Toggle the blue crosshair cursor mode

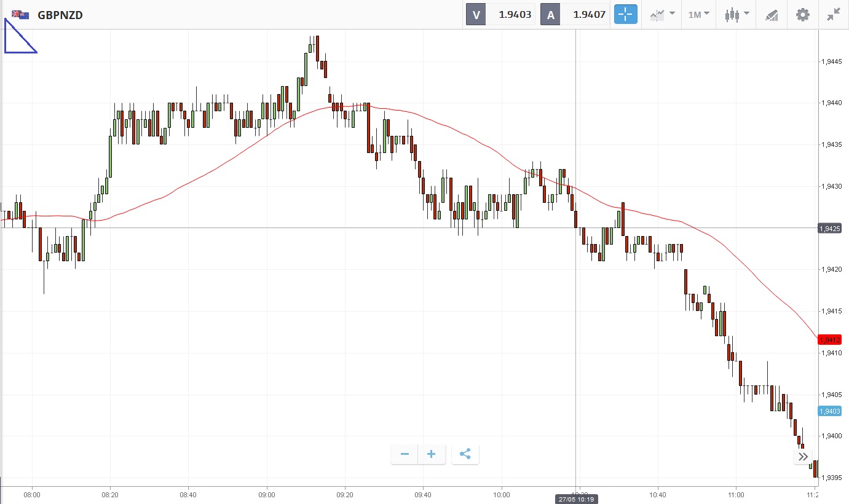(x=626, y=15)
